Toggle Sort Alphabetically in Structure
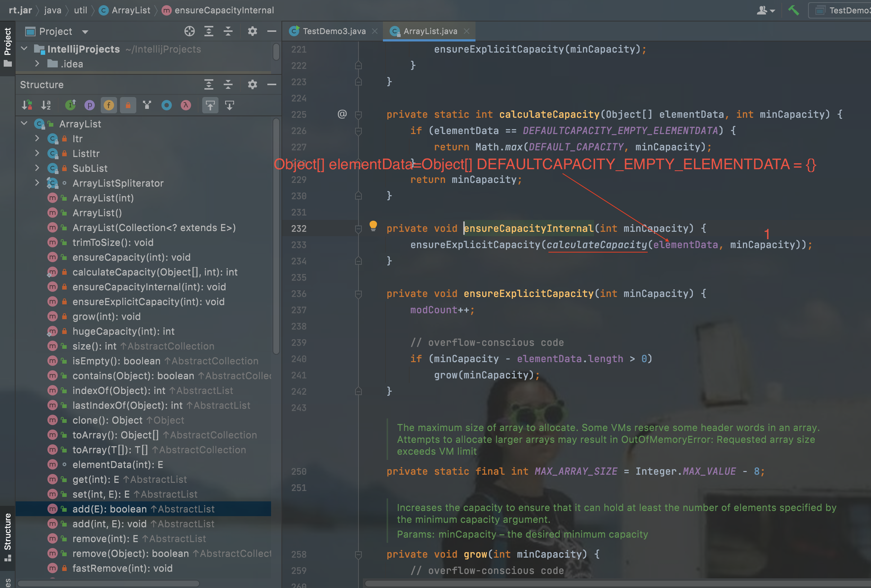The height and width of the screenshot is (588, 871). pyautogui.click(x=46, y=105)
